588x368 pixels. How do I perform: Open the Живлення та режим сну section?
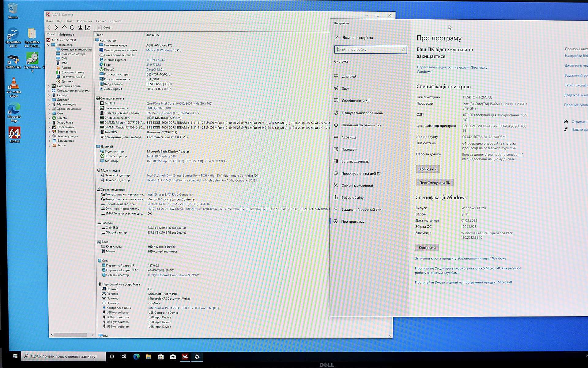coord(361,125)
